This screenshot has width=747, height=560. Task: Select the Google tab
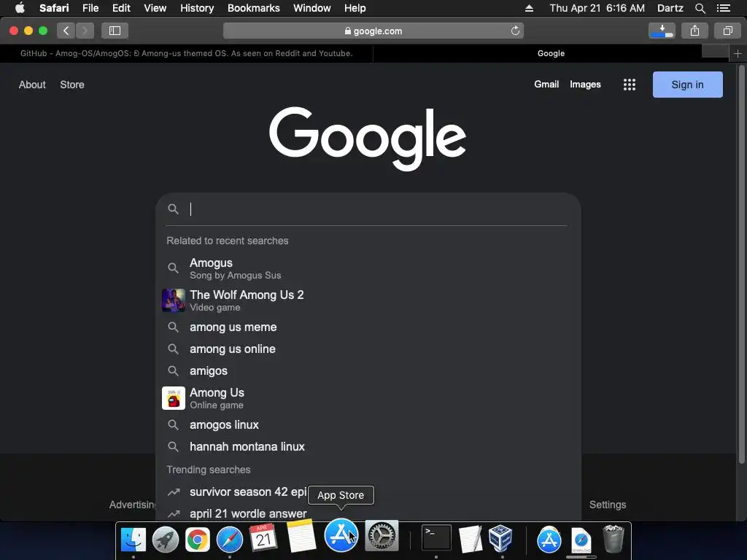[x=551, y=53]
